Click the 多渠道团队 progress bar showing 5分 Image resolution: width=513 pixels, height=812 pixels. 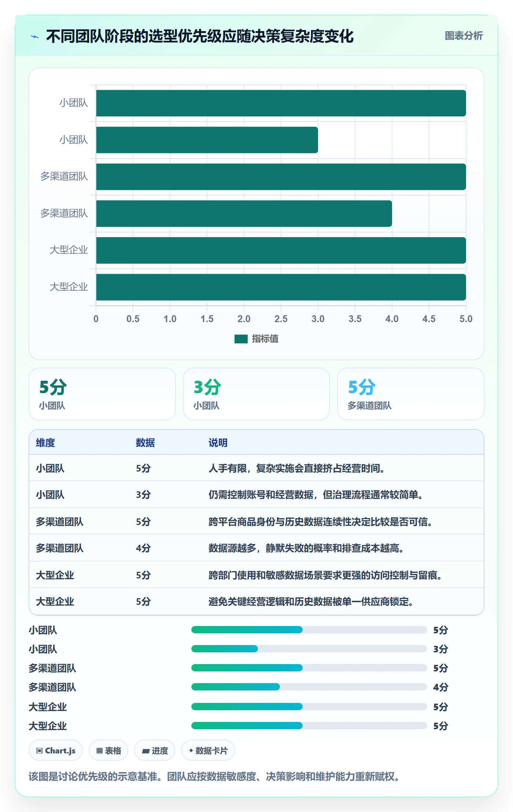[x=309, y=668]
